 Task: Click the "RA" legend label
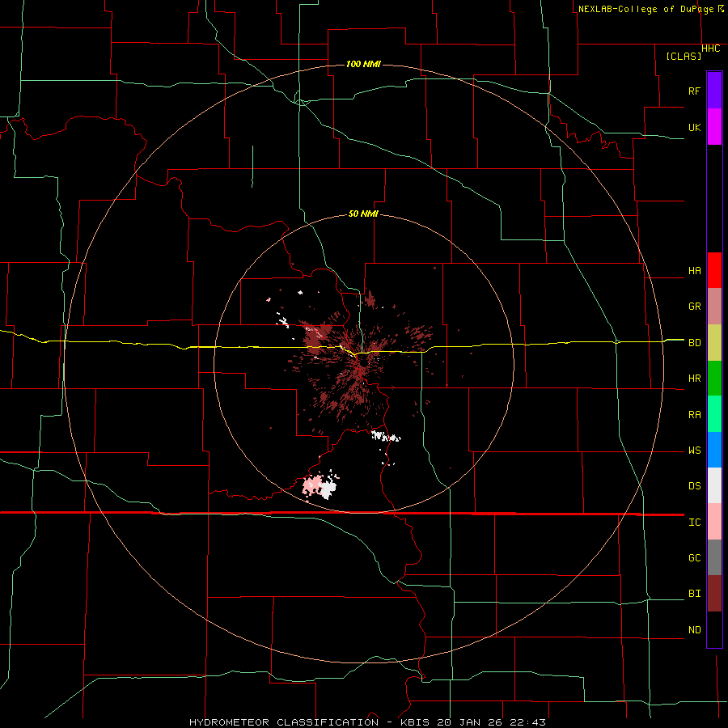[x=694, y=415]
